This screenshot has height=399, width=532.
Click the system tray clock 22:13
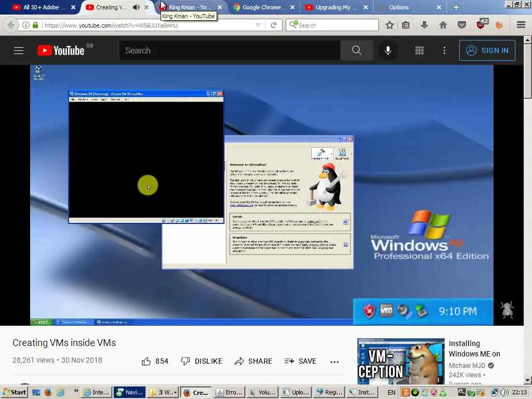tap(520, 392)
